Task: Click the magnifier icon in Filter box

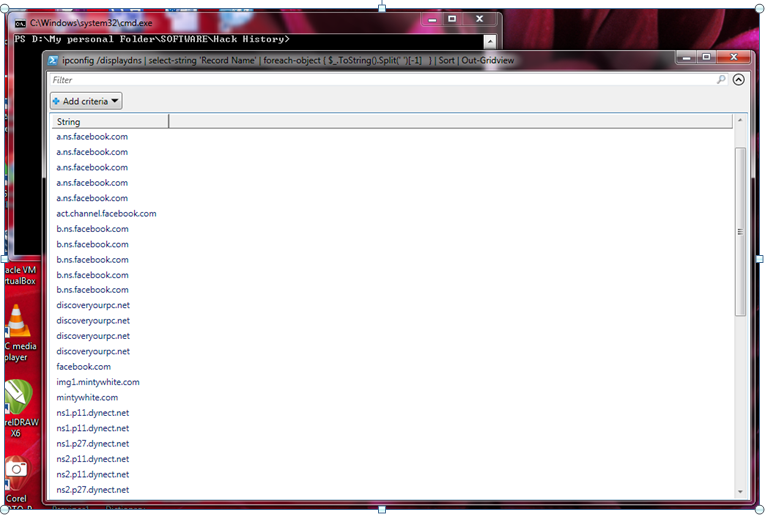Action: (721, 79)
